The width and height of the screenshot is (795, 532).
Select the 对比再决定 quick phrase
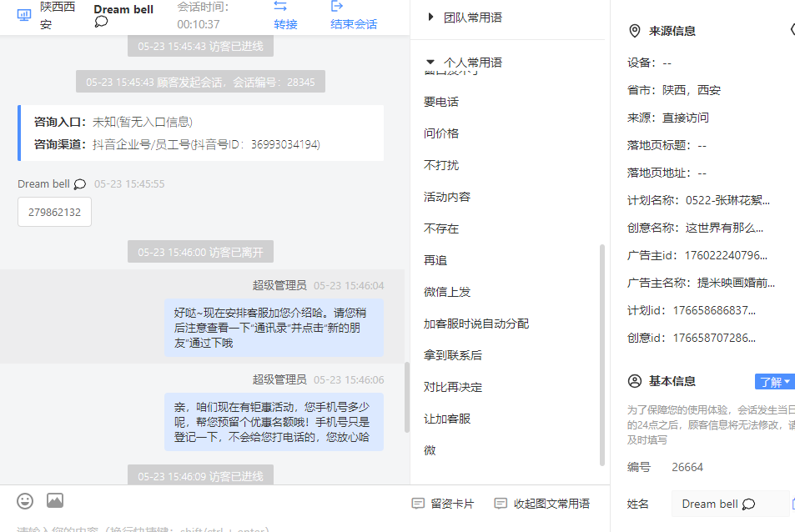coord(453,387)
